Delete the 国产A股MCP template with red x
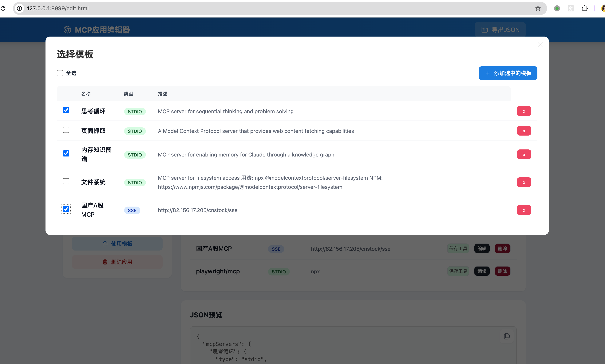The height and width of the screenshot is (364, 605). click(x=524, y=210)
